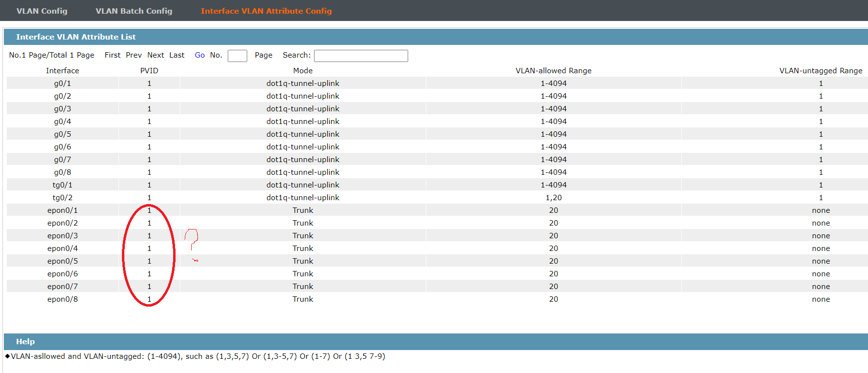Click the First page link
Image resolution: width=868 pixels, height=373 pixels.
pos(113,55)
